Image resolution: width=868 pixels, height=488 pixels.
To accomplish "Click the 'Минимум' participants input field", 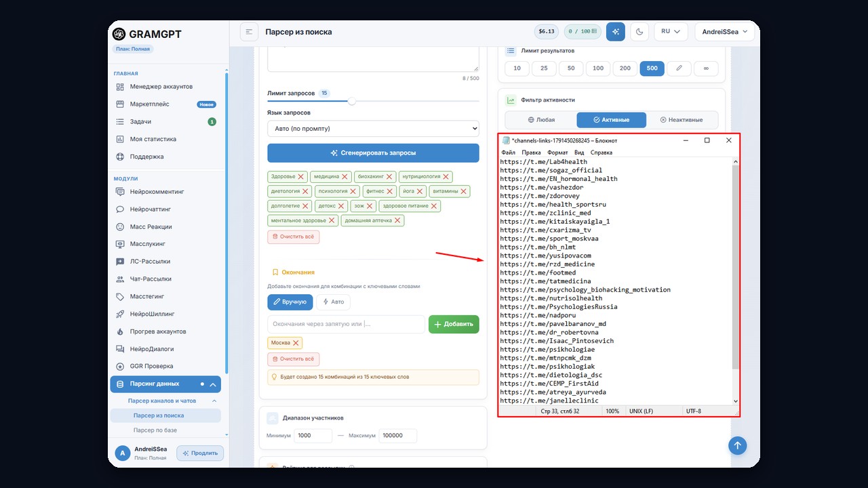I will (x=313, y=436).
